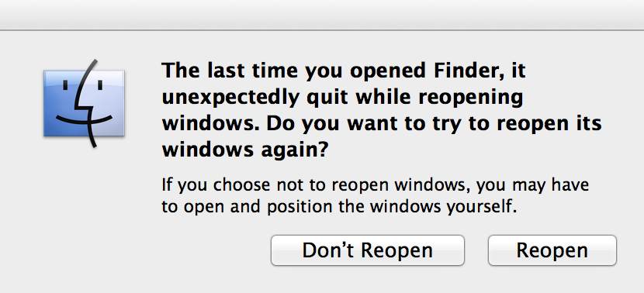The width and height of the screenshot is (644, 293).
Task: Decline reopening windows via Don't Reopen
Action: pos(368,250)
